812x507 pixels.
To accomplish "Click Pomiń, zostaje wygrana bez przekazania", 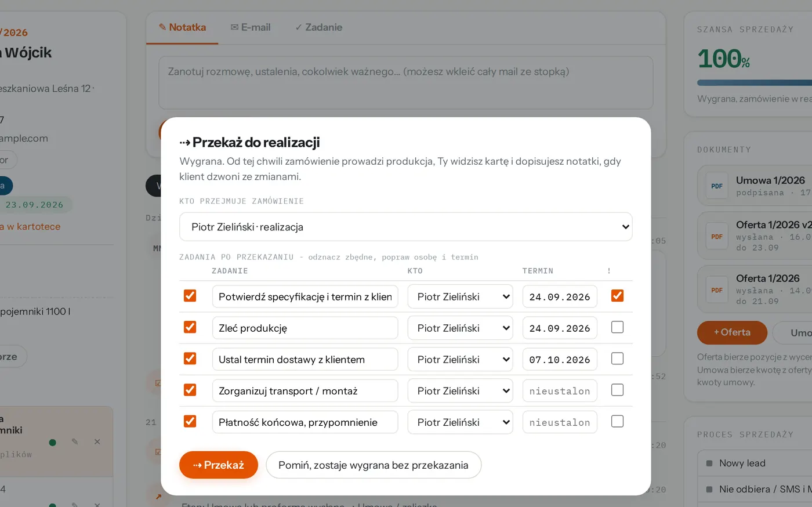I will click(374, 465).
